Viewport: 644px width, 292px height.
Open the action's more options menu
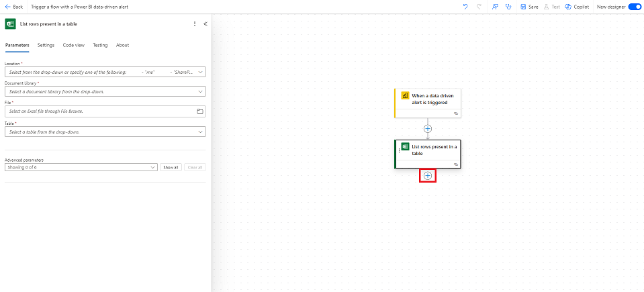pos(195,23)
